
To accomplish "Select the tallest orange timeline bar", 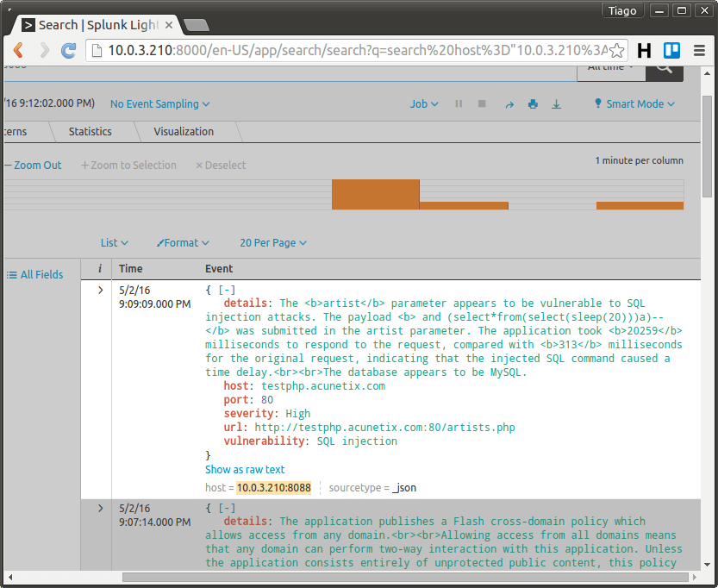I will [x=376, y=195].
